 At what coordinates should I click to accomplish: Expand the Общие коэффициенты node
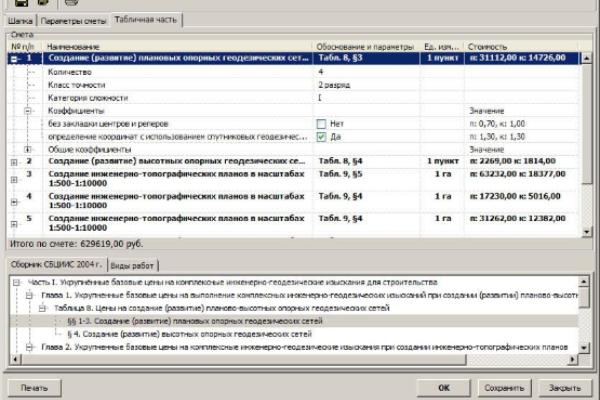[28, 149]
